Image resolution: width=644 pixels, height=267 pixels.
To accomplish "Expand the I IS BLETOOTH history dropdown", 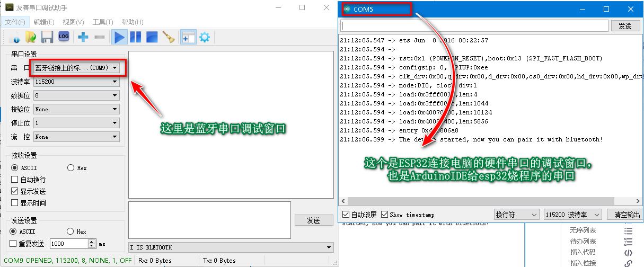I will tap(231, 247).
